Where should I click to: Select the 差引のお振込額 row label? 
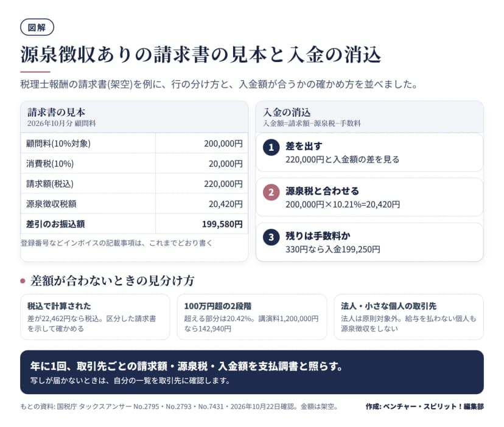(x=55, y=224)
